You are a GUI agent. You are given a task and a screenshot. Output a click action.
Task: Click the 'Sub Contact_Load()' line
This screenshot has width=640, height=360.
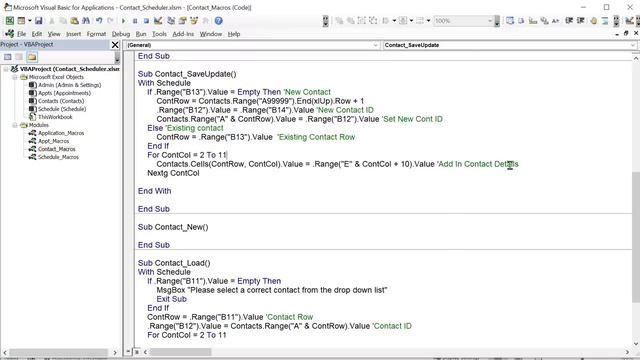click(x=174, y=263)
